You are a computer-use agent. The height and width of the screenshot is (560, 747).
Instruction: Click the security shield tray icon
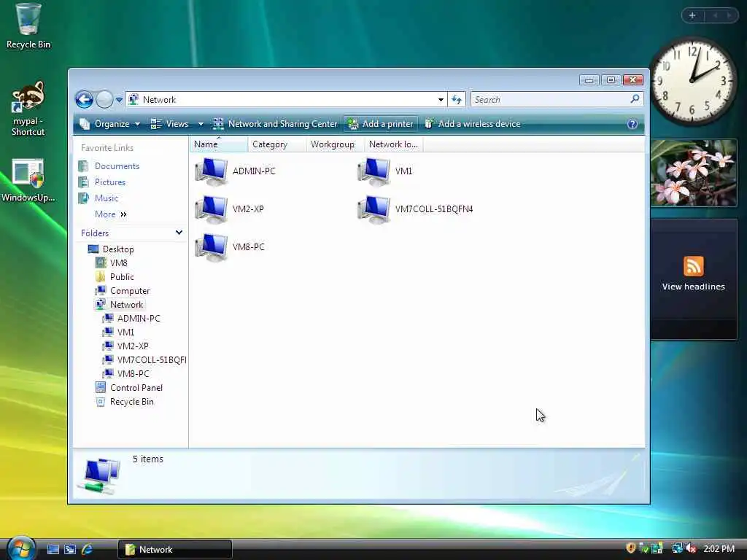pos(631,548)
